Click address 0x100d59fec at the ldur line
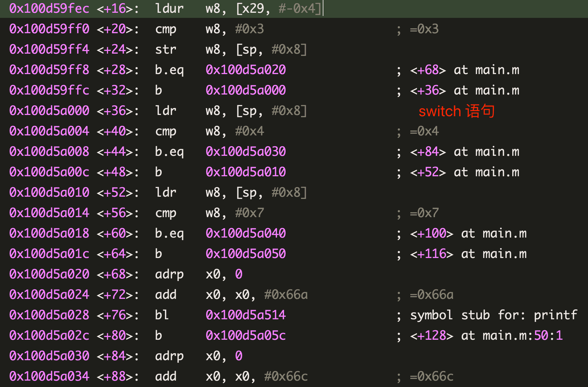The height and width of the screenshot is (387, 588). tap(49, 9)
